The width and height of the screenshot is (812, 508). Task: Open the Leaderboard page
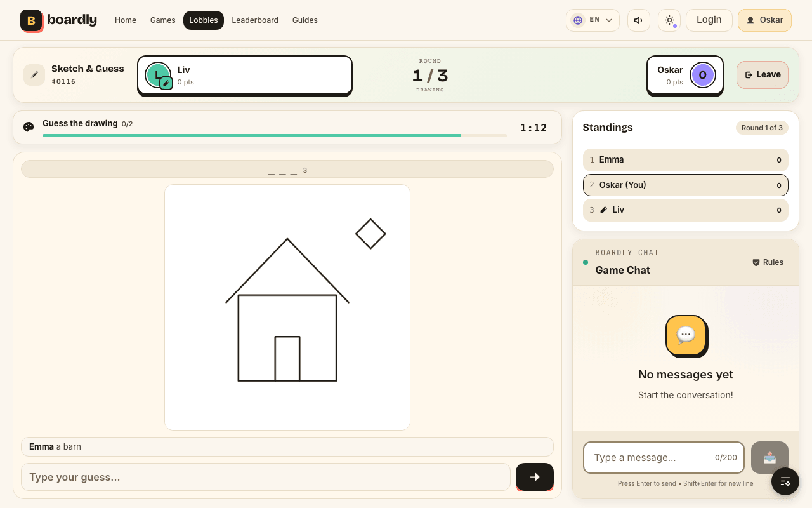point(255,20)
